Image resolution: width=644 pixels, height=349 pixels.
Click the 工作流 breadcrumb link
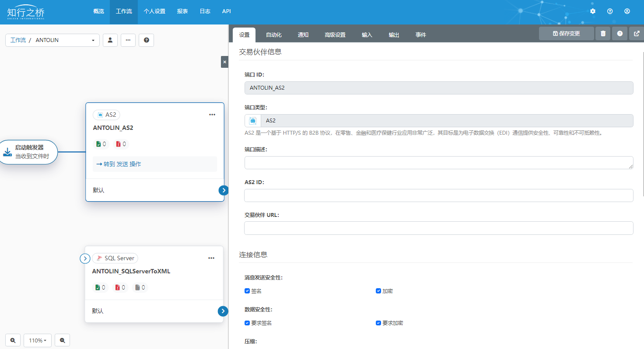point(18,40)
